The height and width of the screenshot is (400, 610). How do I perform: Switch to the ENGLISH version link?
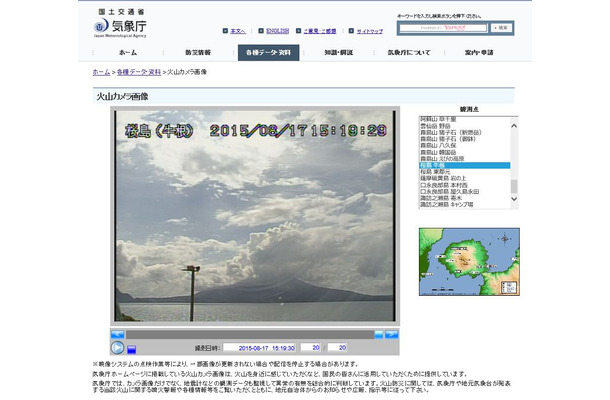coord(277,31)
